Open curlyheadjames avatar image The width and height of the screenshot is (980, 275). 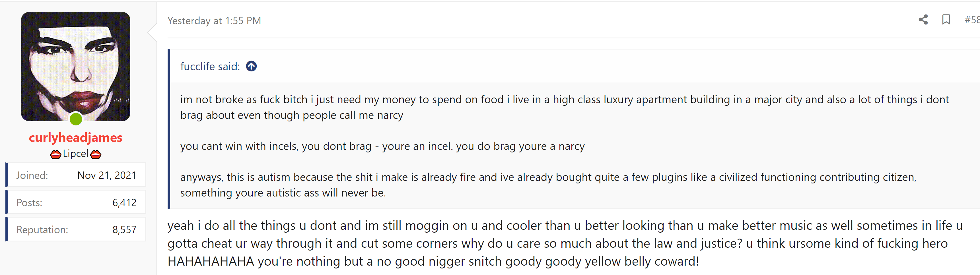tap(76, 67)
